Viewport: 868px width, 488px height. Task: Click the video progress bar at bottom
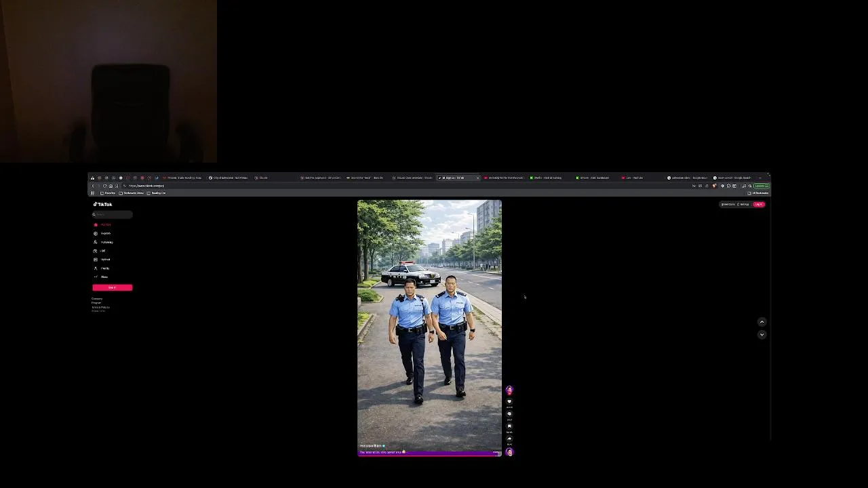(429, 455)
